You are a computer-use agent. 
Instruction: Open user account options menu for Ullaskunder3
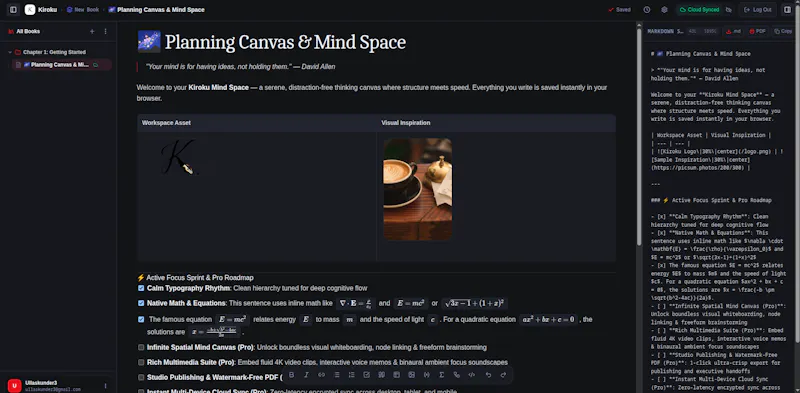pyautogui.click(x=106, y=386)
